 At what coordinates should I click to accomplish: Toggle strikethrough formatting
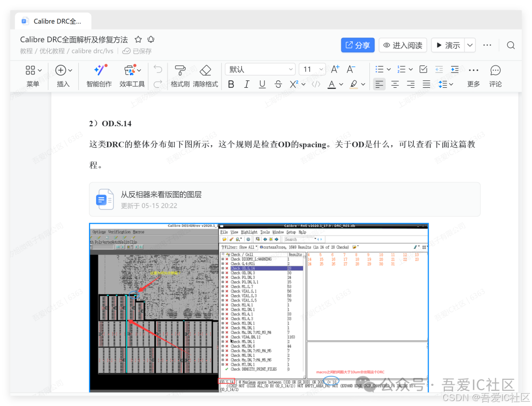click(x=278, y=84)
